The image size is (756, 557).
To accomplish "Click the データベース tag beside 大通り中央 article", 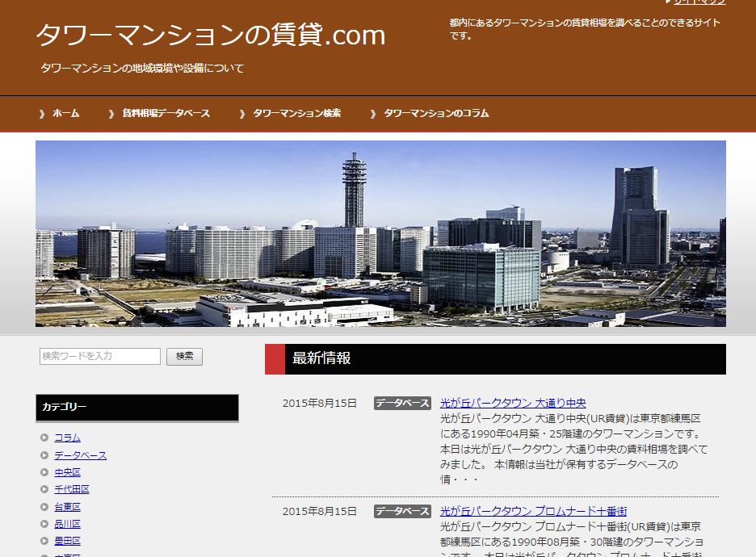I will point(402,403).
